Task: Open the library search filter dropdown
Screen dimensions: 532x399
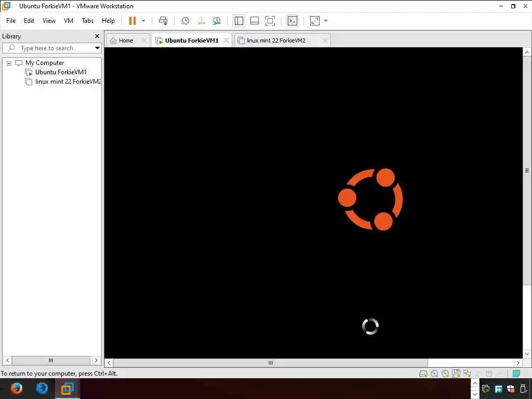Action: (x=97, y=48)
